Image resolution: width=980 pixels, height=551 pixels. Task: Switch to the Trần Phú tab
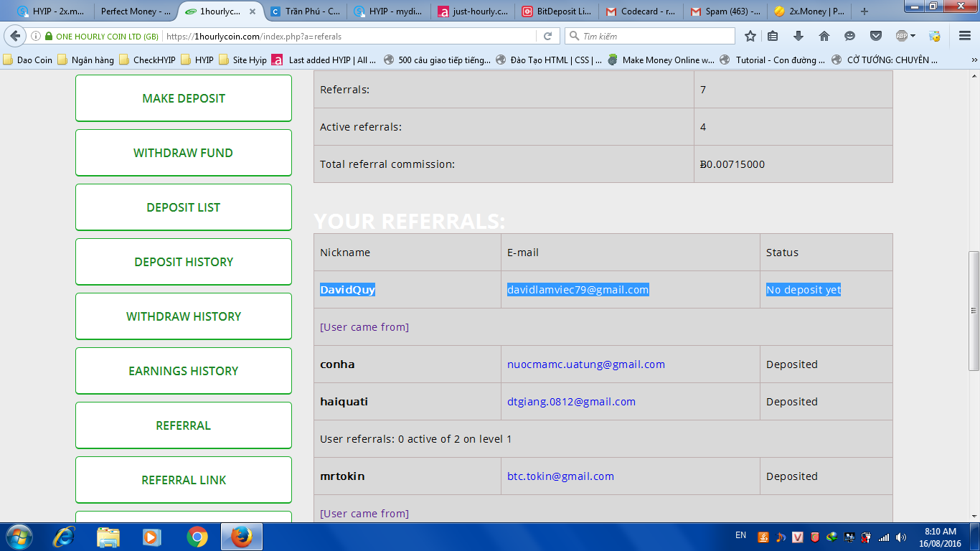[x=307, y=11]
